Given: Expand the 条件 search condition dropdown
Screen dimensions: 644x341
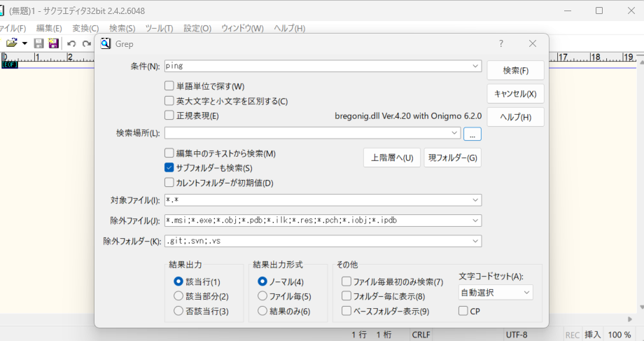Looking at the screenshot, I should click(x=475, y=67).
